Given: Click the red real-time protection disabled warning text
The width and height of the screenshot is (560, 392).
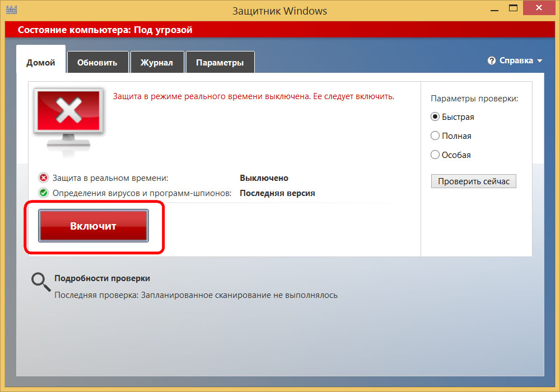Looking at the screenshot, I should click(254, 96).
